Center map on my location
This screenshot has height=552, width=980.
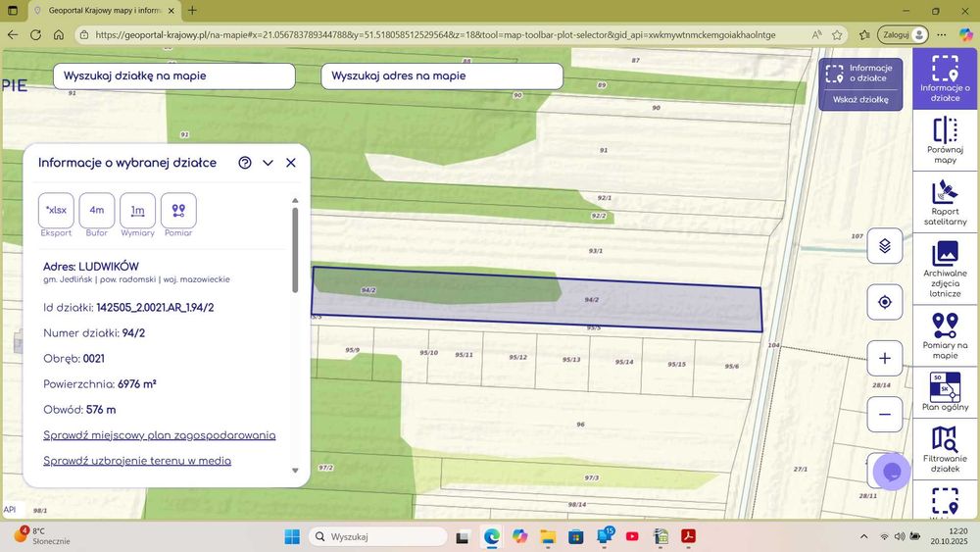[885, 302]
